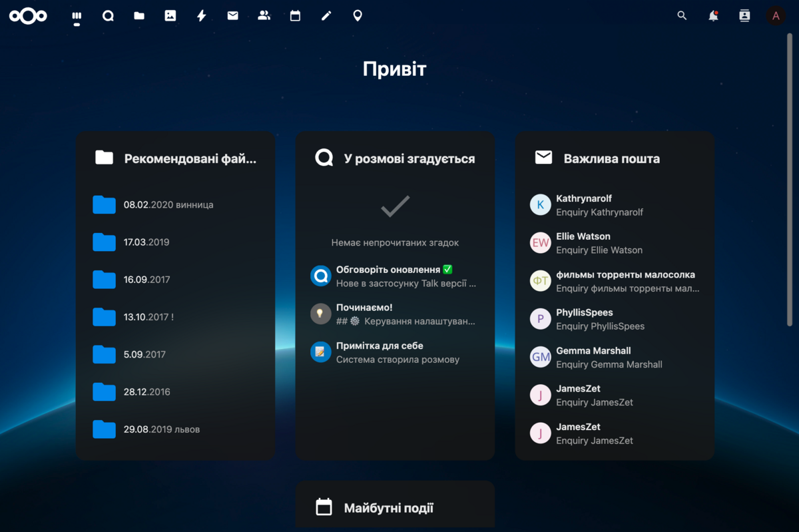
Task: Open the Calendar app in top bar
Action: 295,16
